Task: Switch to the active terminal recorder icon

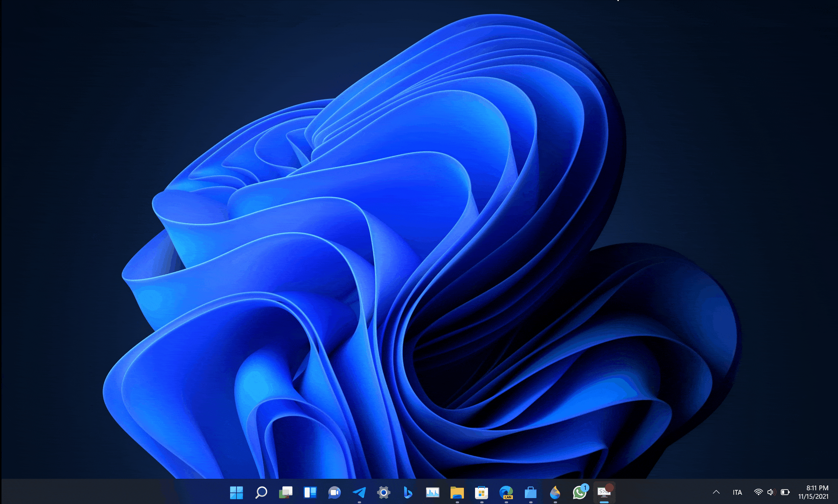Action: point(604,493)
